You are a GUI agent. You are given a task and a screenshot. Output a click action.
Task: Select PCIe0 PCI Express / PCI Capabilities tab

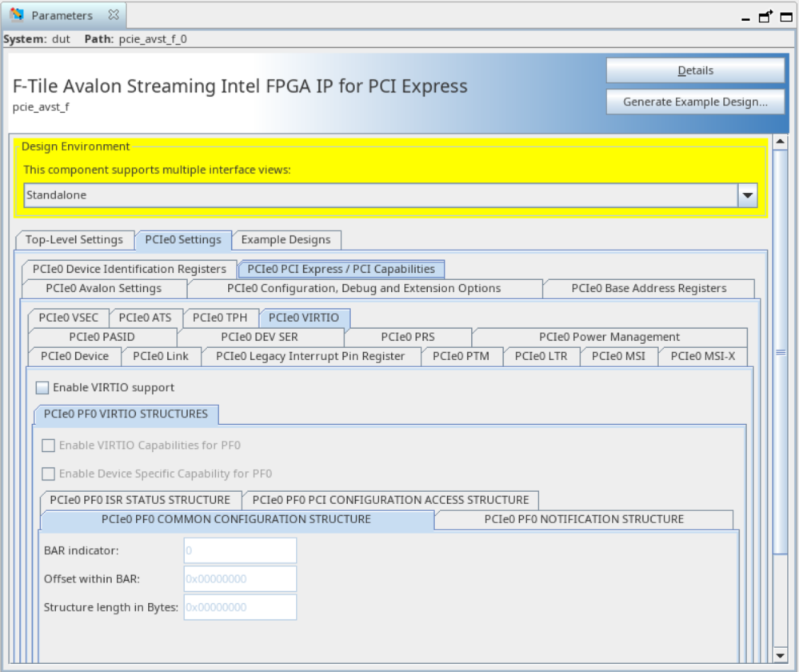(x=341, y=269)
